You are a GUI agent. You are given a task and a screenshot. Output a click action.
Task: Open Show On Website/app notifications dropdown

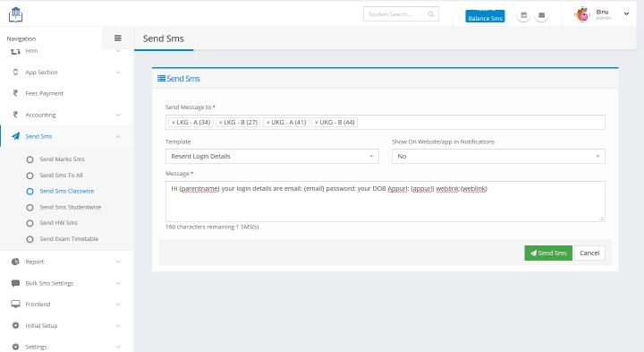click(498, 156)
